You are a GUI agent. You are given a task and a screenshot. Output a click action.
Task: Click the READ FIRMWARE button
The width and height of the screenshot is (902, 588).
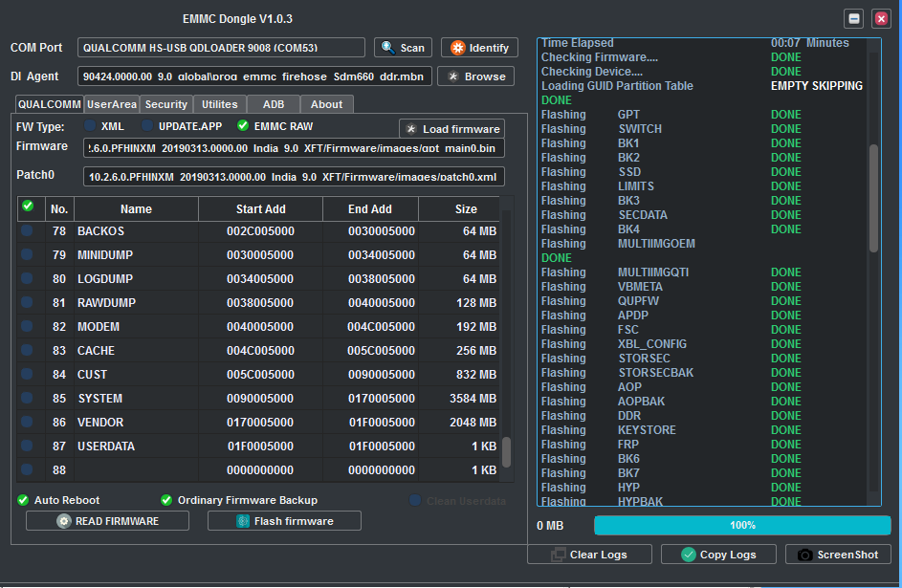click(107, 521)
